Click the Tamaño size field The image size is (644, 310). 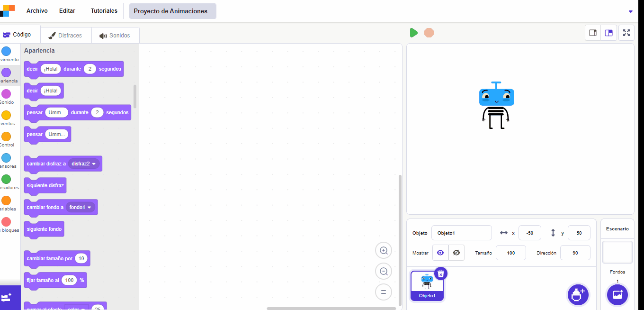(x=511, y=253)
